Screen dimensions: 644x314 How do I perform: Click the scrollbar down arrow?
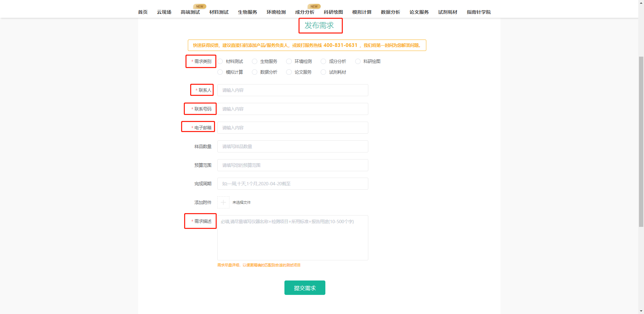(641, 312)
